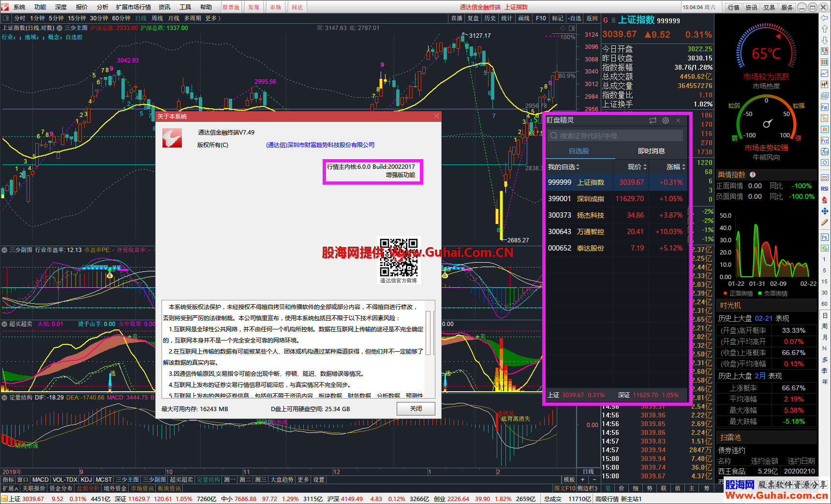The image size is (831, 504).
Task: Click the gear icon next to 上证指数(日线,对数)
Action: coord(59,28)
